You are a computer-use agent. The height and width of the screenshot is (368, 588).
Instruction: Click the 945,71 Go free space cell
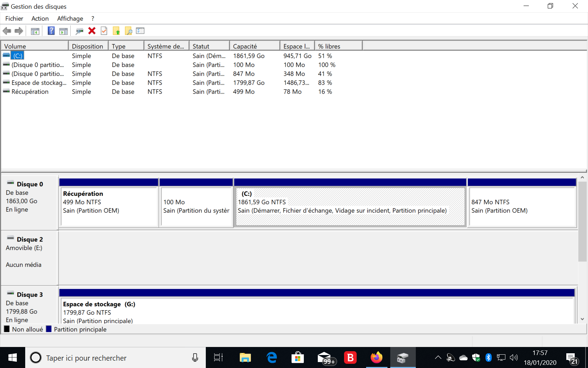tap(297, 56)
